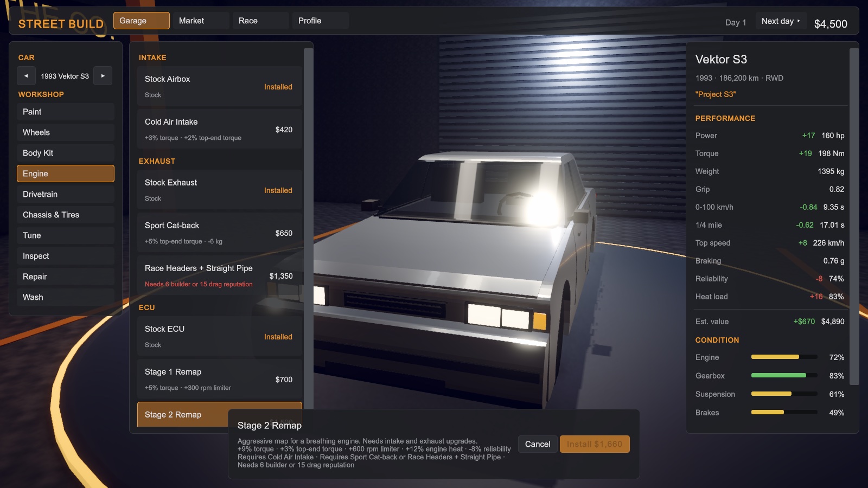Cancel the Stage 2 Remap install
The width and height of the screenshot is (868, 488).
point(538,444)
